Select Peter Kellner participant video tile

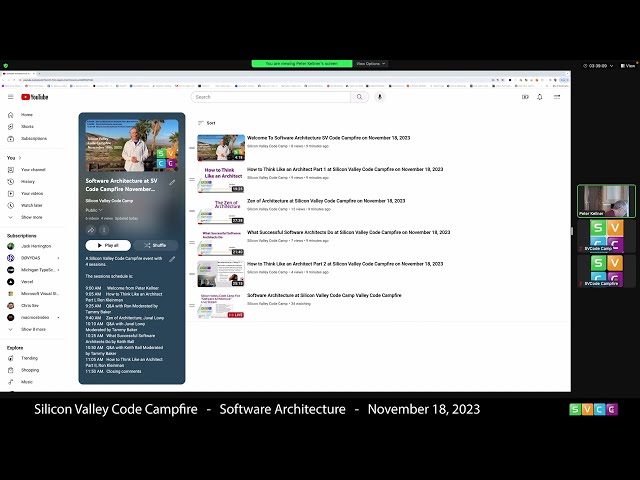(606, 201)
